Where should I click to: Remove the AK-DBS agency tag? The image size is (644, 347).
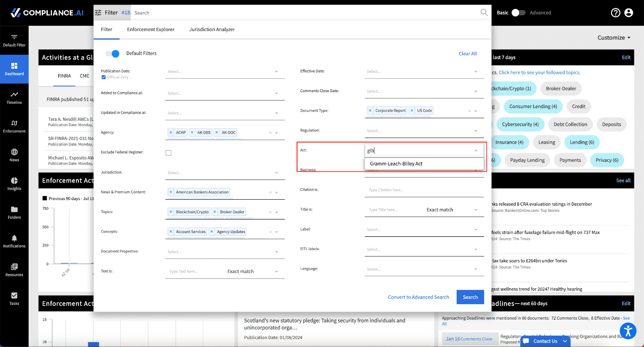point(192,132)
